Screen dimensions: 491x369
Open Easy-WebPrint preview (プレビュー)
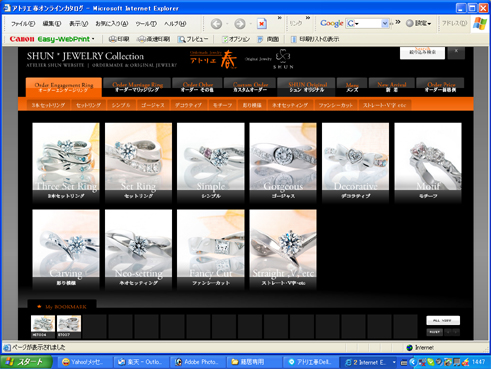point(193,39)
